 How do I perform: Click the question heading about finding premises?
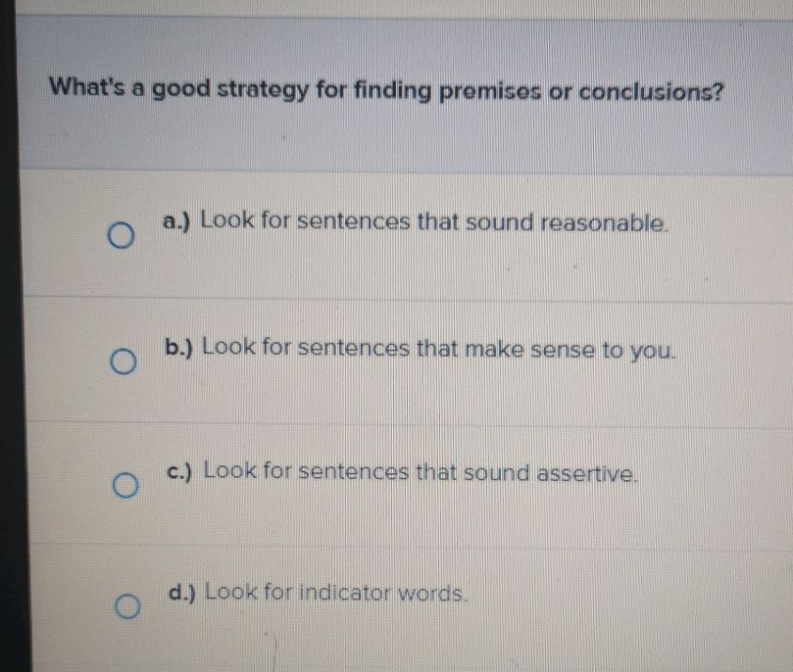[x=388, y=92]
